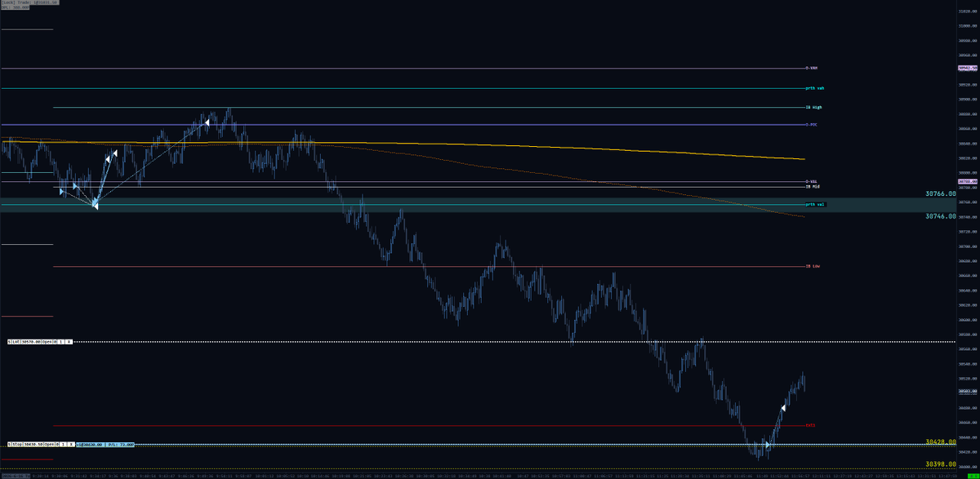The image size is (980, 479).
Task: Click the white fill arrow at the chart low
Action: 768,446
